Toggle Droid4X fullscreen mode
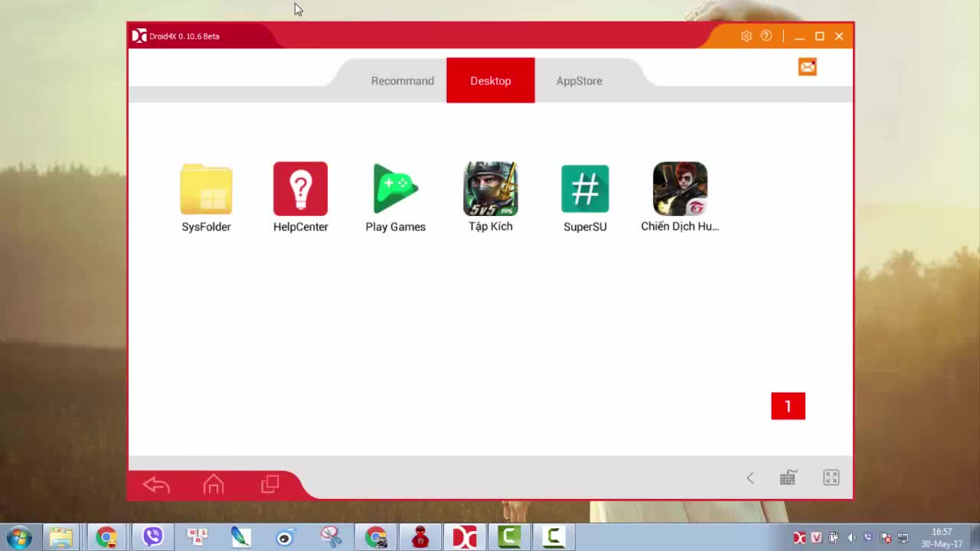This screenshot has width=980, height=551. (x=831, y=478)
